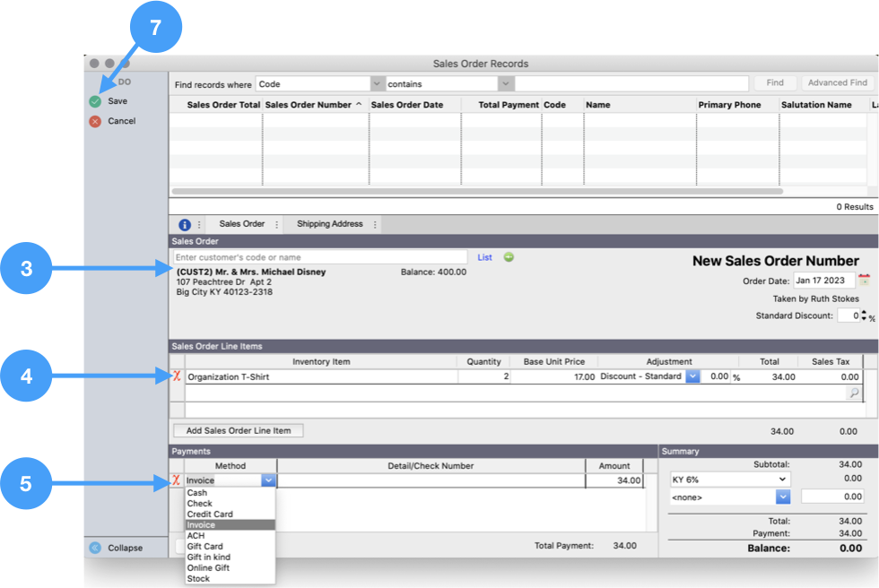The width and height of the screenshot is (879, 588).
Task: Click the green Save checkmark icon
Action: coord(95,101)
